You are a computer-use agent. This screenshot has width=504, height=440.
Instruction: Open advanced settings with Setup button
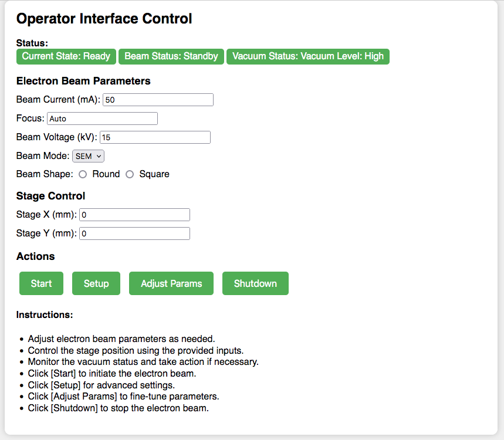(x=96, y=283)
